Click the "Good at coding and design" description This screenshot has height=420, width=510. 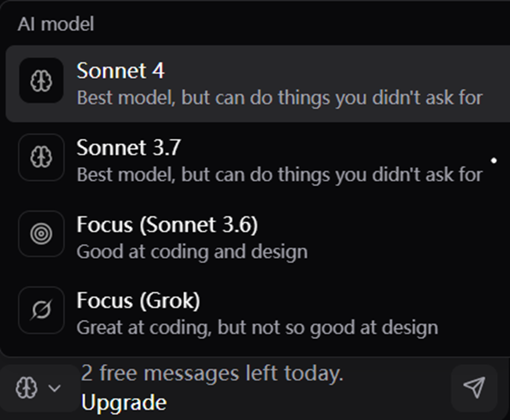(x=192, y=252)
